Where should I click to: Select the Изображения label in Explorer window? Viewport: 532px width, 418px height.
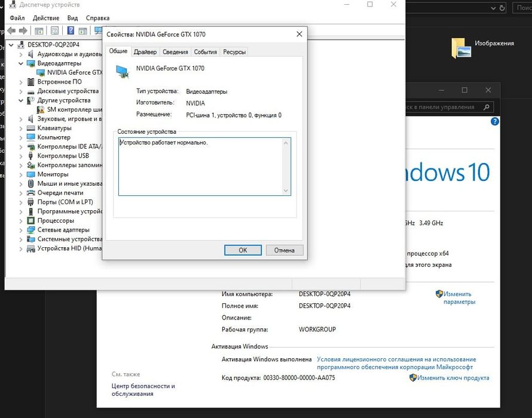(494, 44)
